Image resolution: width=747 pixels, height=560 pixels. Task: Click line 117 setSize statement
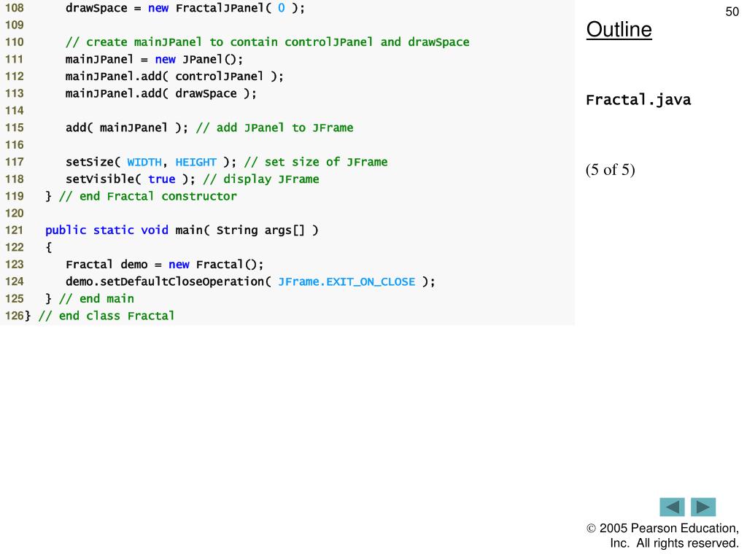point(151,162)
